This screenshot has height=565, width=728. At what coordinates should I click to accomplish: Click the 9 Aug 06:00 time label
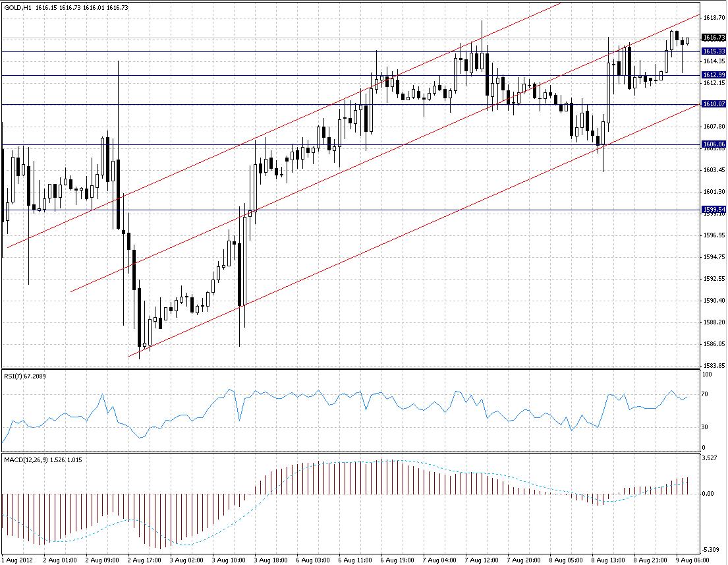tap(692, 560)
